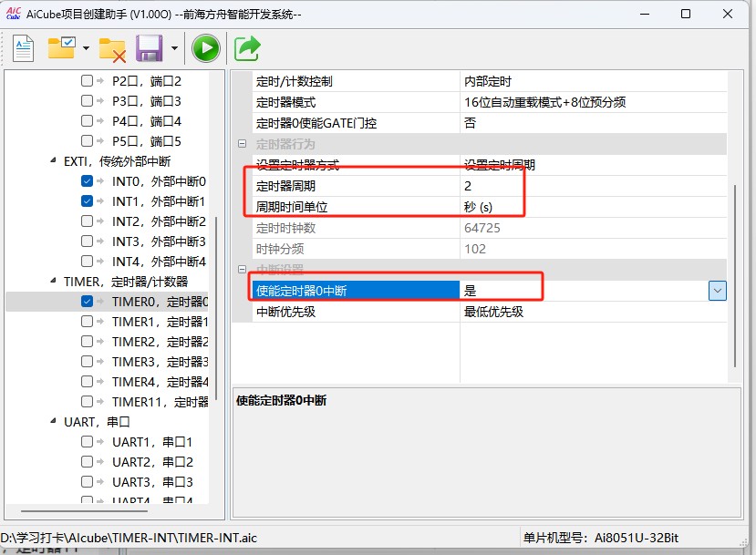
Task: Enable the UART1 串口1 checkbox
Action: (87, 442)
